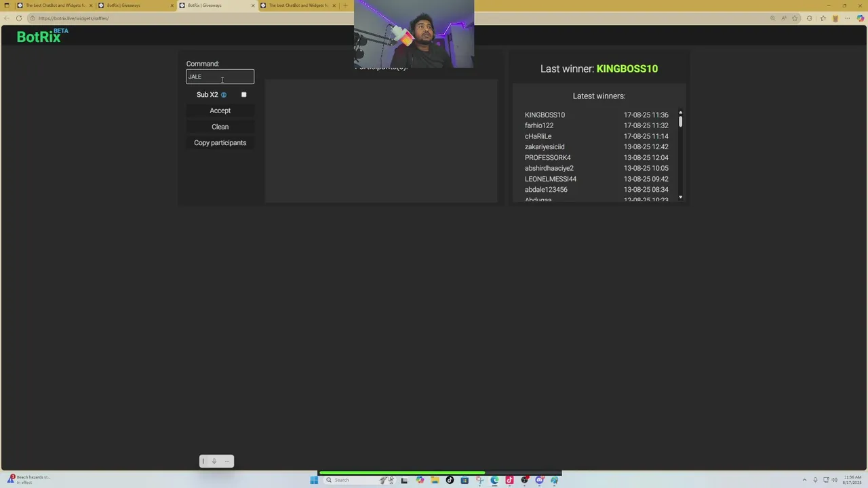
Task: Click timestamp 13-08-25 12:42
Action: coord(646,147)
